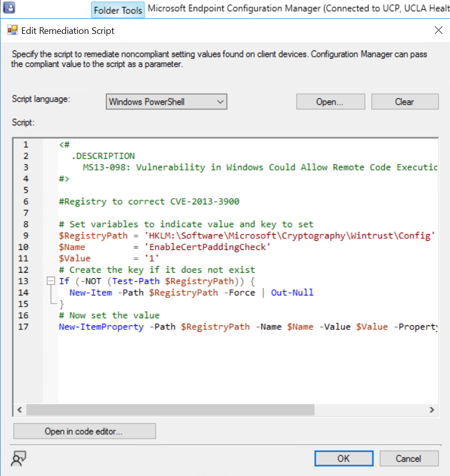Click the right scroll arrow of the scrollbar
The height and width of the screenshot is (476, 450).
[431, 410]
